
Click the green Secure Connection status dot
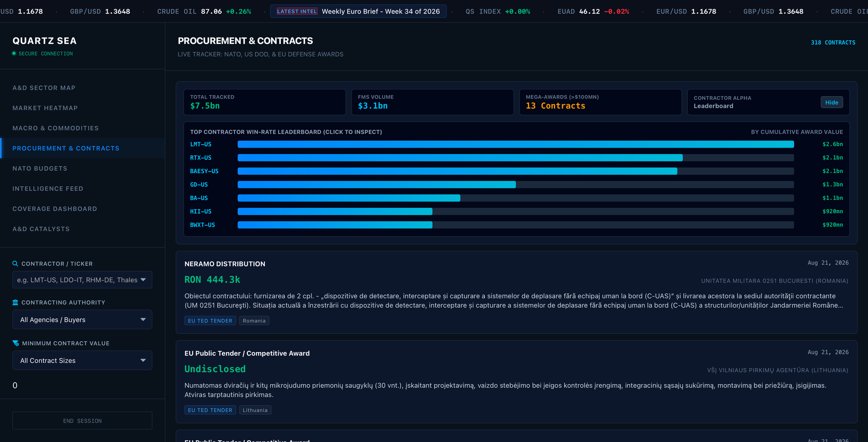(x=14, y=53)
